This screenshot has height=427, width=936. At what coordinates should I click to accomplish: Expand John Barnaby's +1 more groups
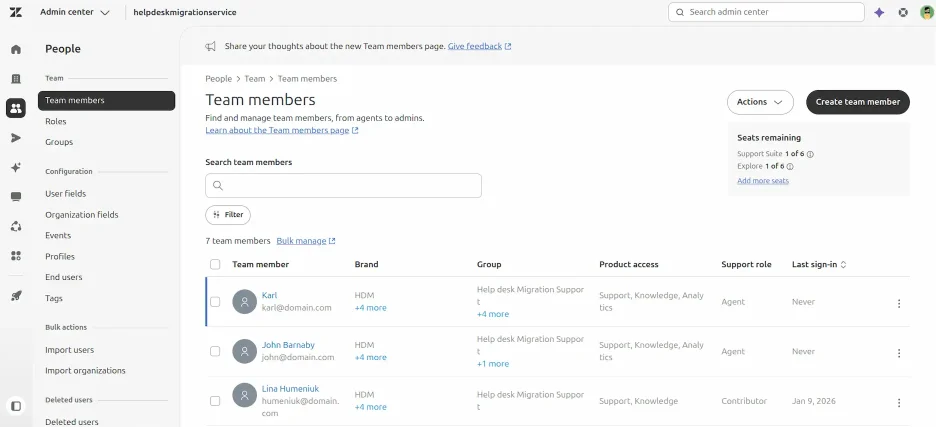[x=492, y=364]
